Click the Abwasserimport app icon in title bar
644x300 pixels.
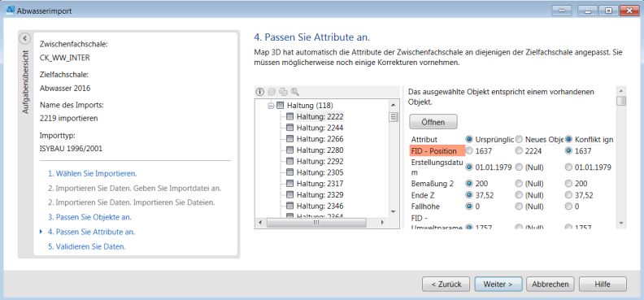[11, 11]
